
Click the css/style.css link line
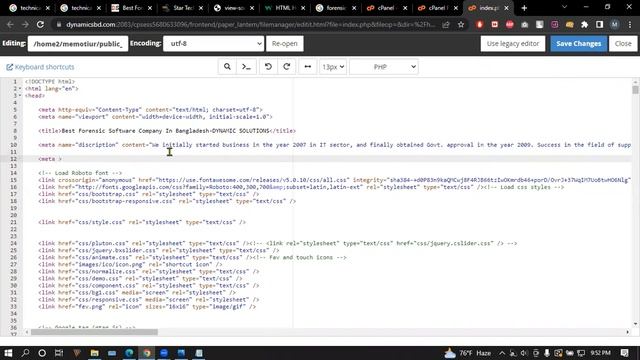pyautogui.click(x=142, y=222)
